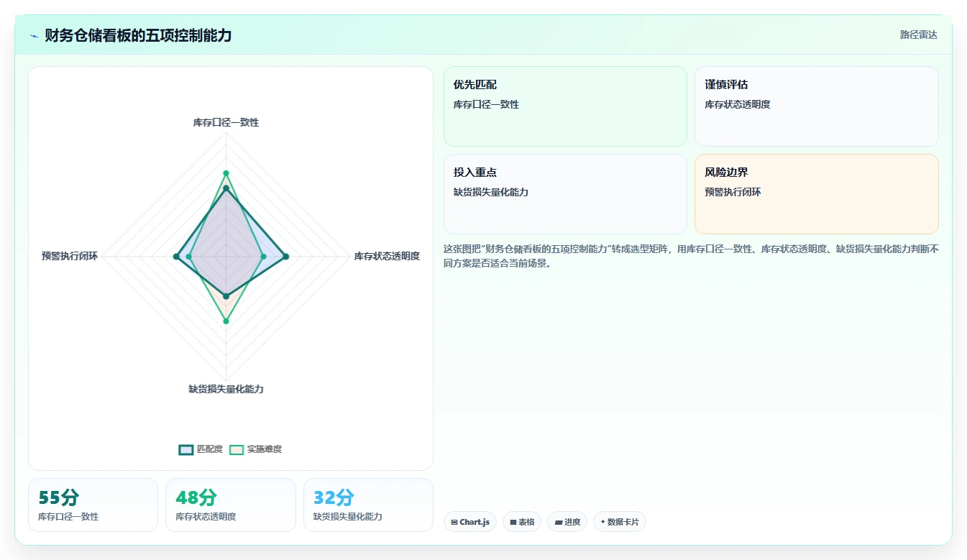Click the 32分 score card
The image size is (967, 560).
[x=368, y=505]
